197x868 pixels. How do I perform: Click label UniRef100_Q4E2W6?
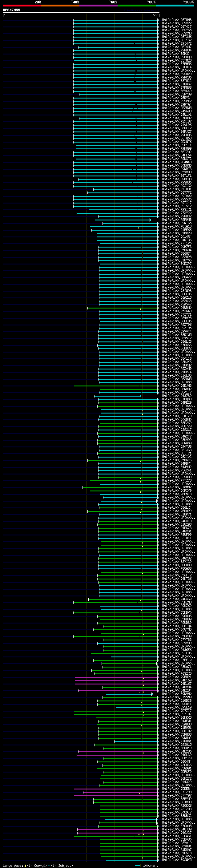[x=177, y=751]
